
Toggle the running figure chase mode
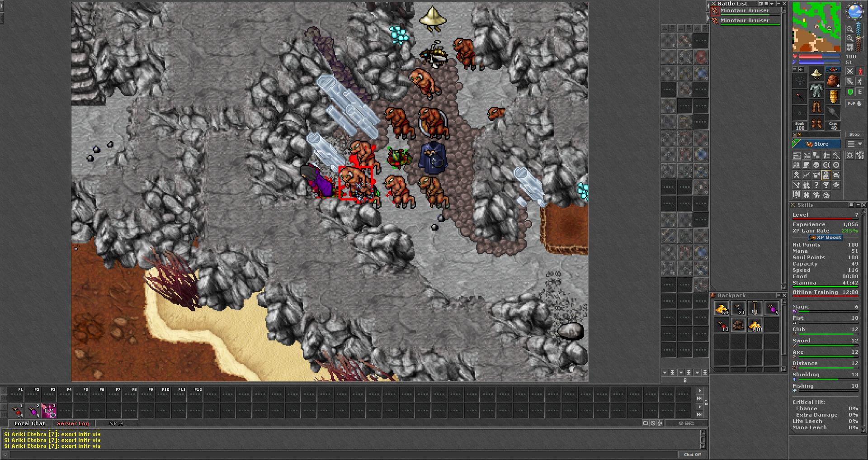point(860,81)
